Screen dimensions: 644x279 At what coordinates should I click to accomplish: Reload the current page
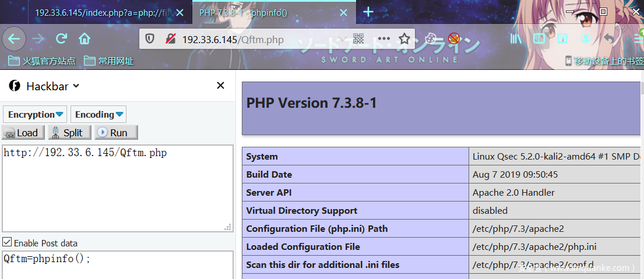[x=61, y=39]
